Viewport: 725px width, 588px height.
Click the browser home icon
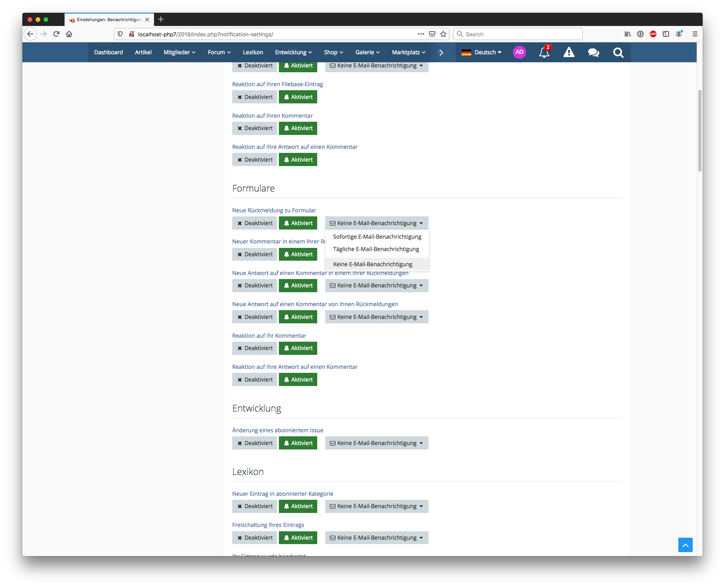69,34
